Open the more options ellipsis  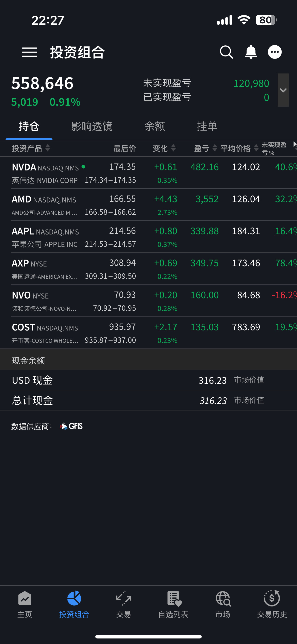coord(275,52)
